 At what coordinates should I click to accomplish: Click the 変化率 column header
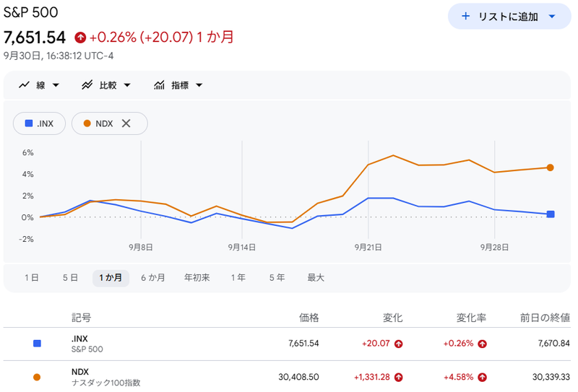pyautogui.click(x=471, y=318)
